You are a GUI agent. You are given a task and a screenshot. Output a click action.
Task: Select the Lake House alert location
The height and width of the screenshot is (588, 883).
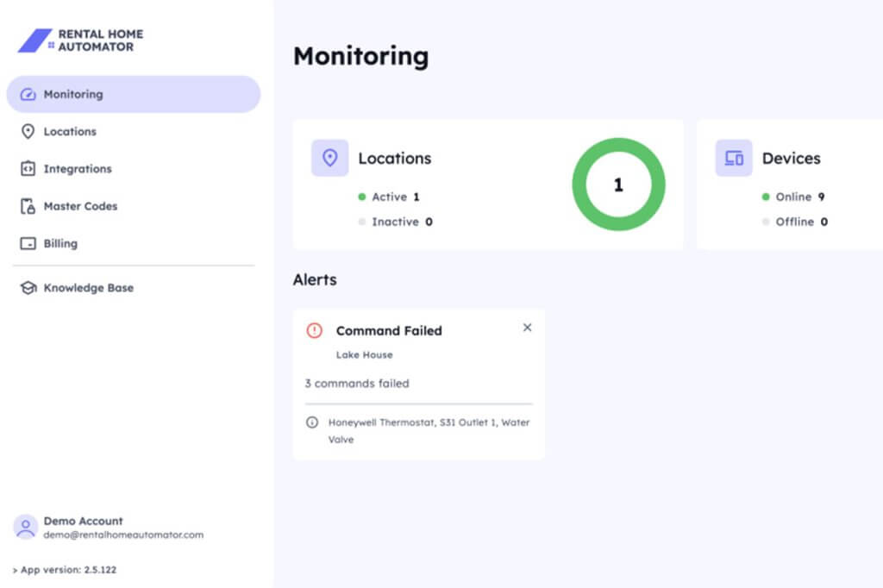tap(364, 355)
